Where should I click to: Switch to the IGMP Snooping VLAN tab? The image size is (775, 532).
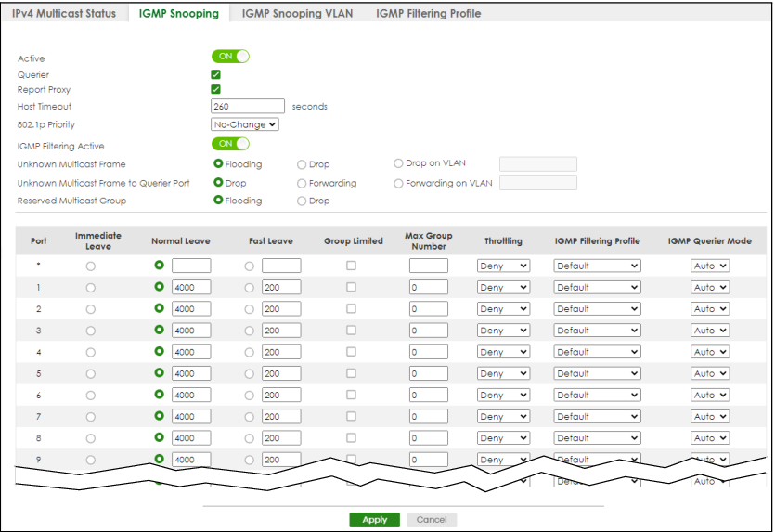[x=297, y=14]
